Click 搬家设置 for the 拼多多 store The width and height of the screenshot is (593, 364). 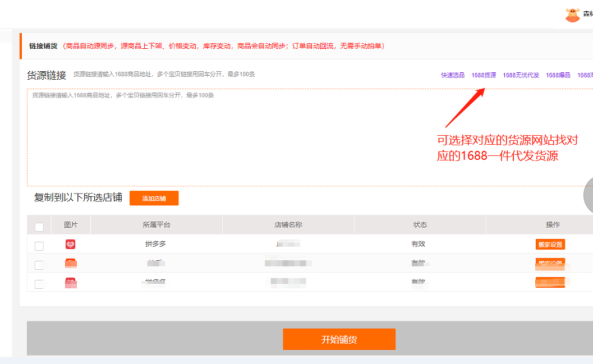coord(550,245)
